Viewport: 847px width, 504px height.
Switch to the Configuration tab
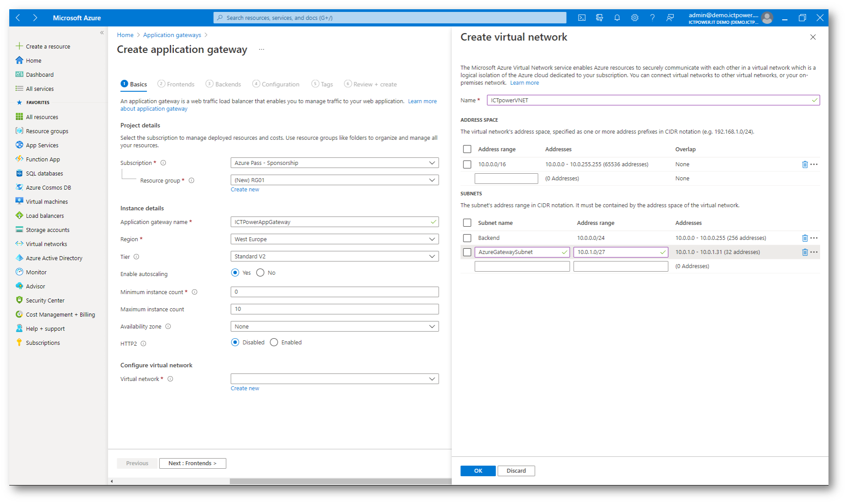(x=276, y=84)
